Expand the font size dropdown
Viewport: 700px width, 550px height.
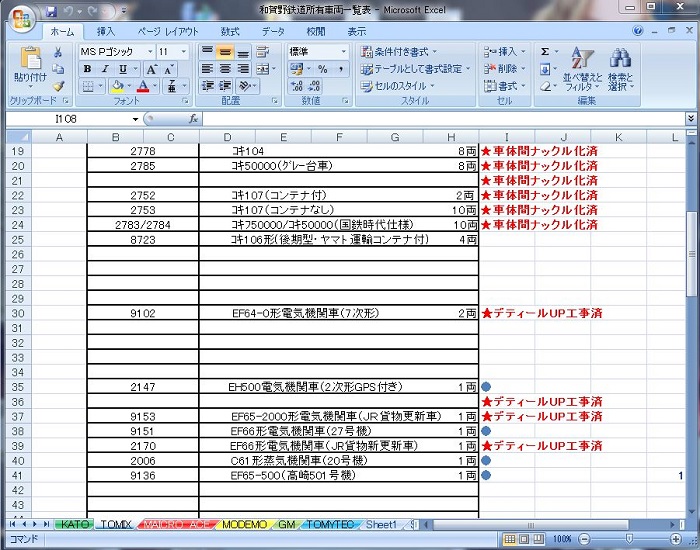(x=183, y=52)
